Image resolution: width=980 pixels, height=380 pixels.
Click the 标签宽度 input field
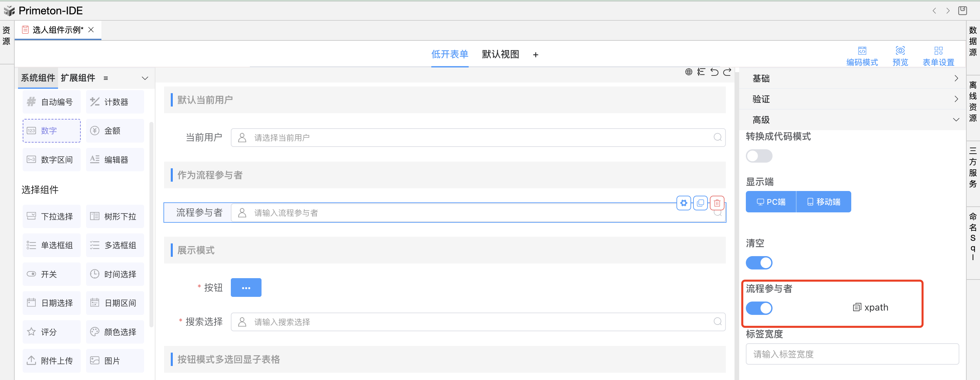point(852,354)
